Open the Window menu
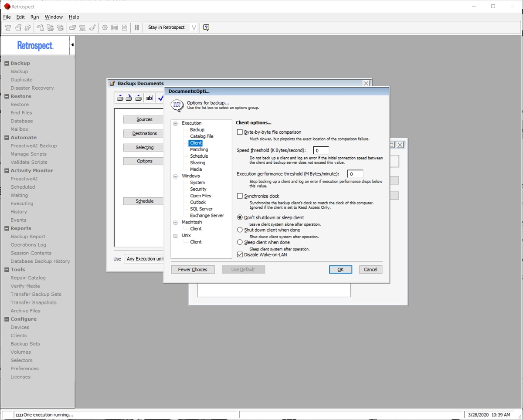Viewport: 523px width, 420px height. click(x=54, y=17)
